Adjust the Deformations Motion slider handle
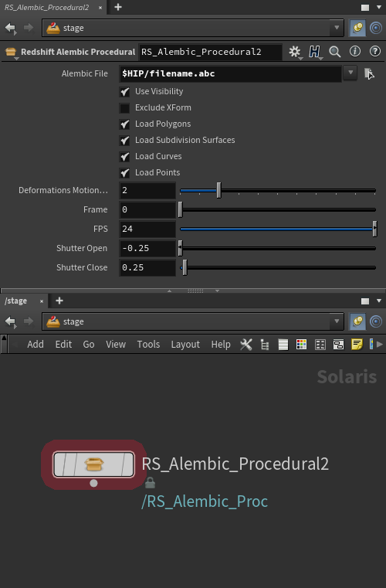Screen dimensions: 386x588 (x=218, y=191)
